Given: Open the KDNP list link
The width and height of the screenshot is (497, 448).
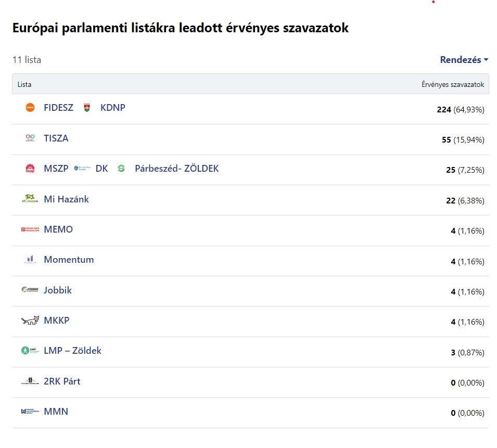Looking at the screenshot, I should point(113,108).
